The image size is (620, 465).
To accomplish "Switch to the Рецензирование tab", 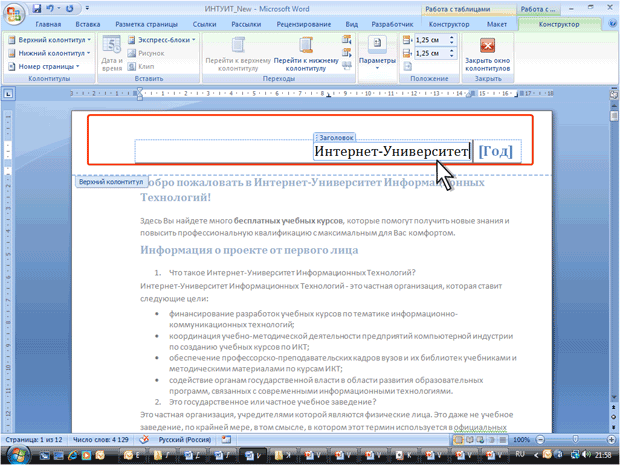I will [x=304, y=24].
